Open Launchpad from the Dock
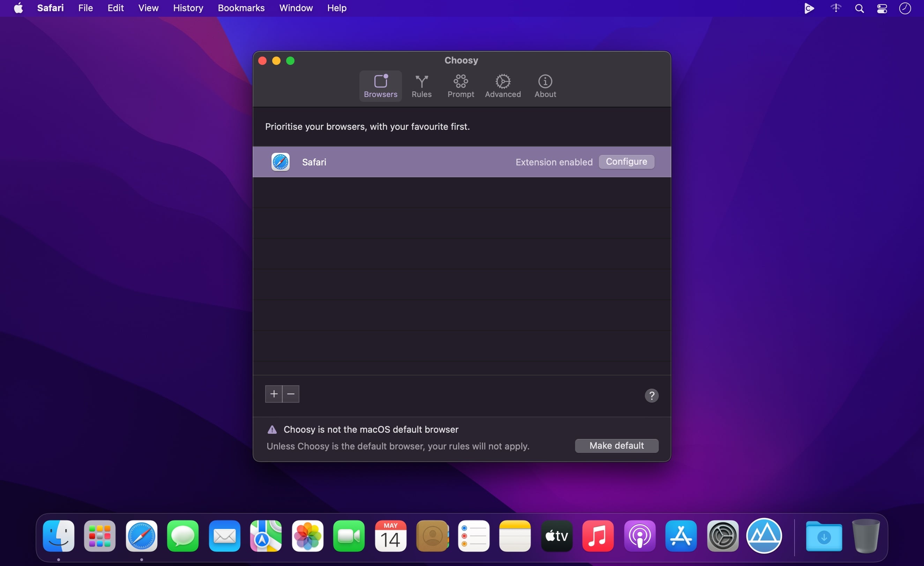Image resolution: width=924 pixels, height=566 pixels. pyautogui.click(x=100, y=536)
